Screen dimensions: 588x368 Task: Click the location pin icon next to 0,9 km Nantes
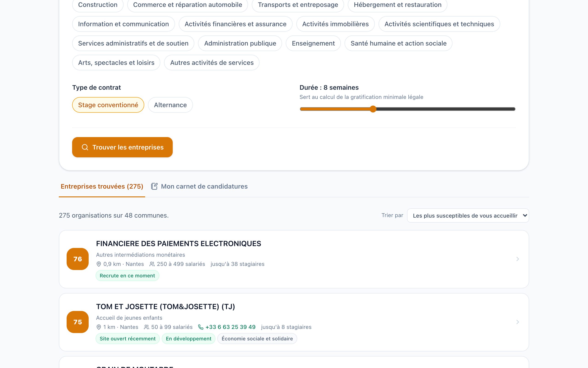click(x=99, y=264)
